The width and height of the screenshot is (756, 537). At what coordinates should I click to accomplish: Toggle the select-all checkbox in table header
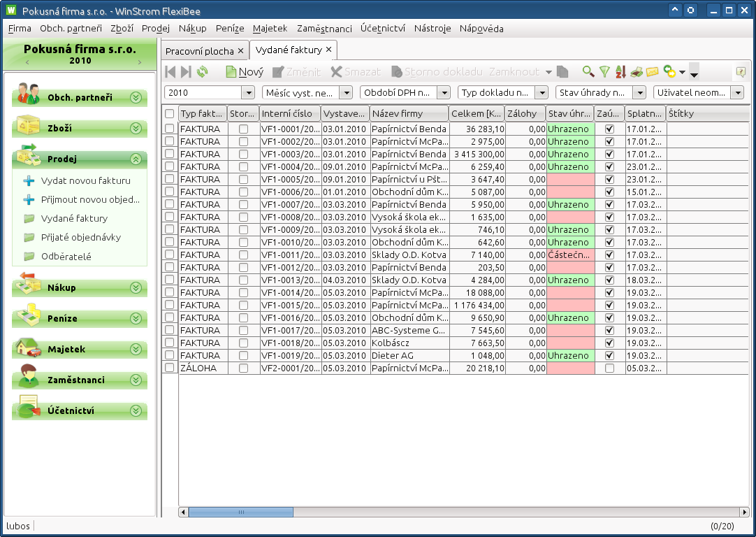[x=170, y=113]
